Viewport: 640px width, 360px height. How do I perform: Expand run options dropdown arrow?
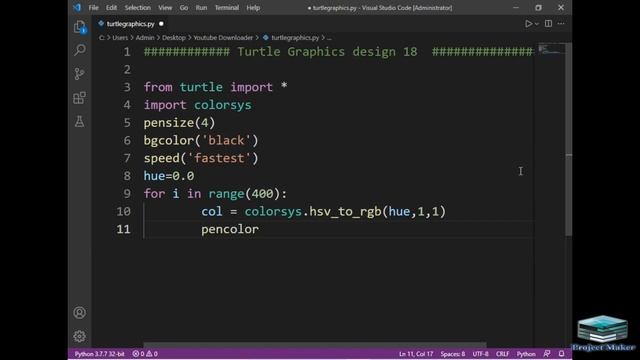(x=537, y=24)
